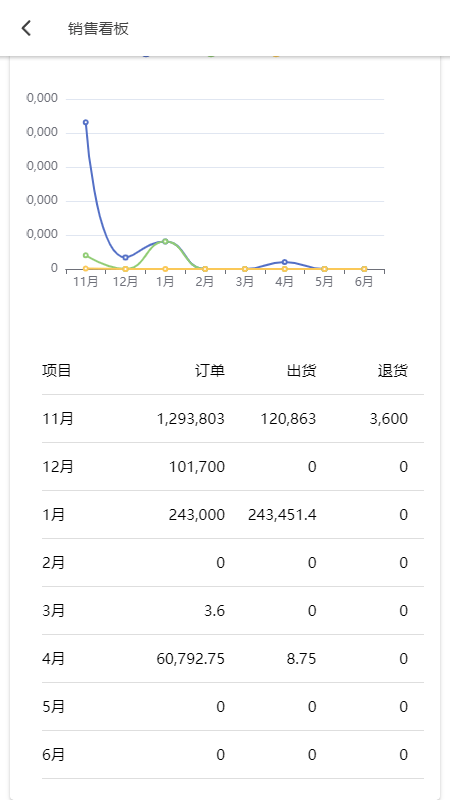Image resolution: width=450 pixels, height=800 pixels.
Task: Select the 出货 value 0 in 3月 row
Action: pos(312,611)
